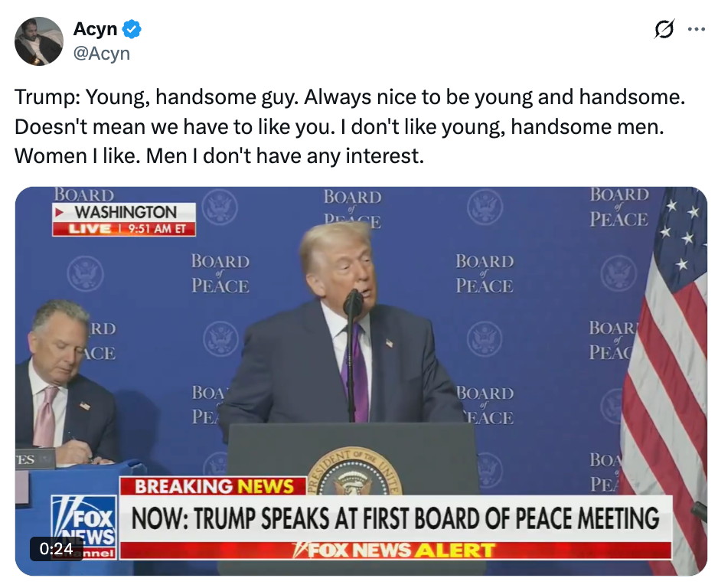
Task: Click the Acyn display name
Action: click(95, 29)
